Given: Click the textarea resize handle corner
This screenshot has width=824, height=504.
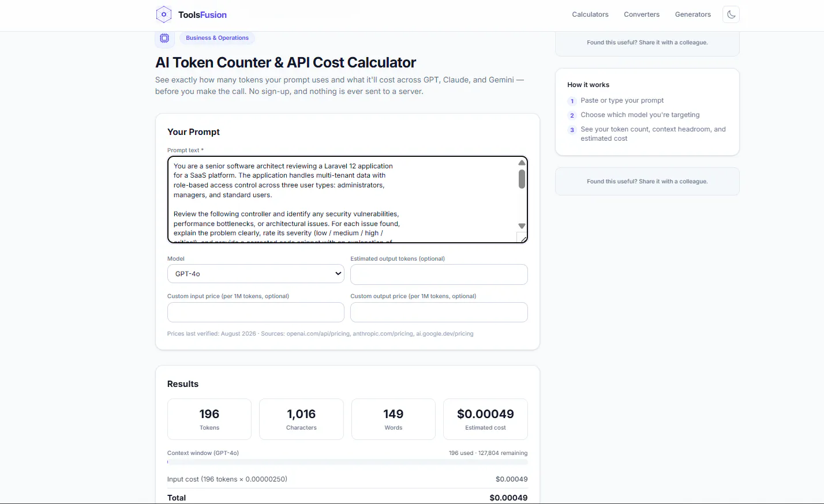Looking at the screenshot, I should [523, 238].
